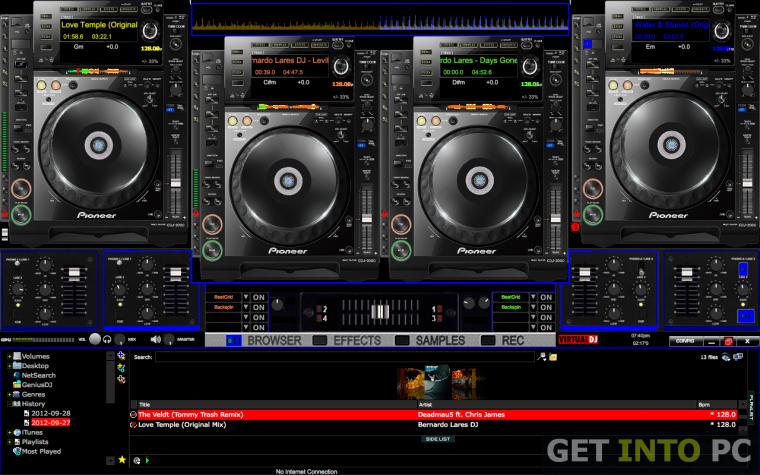Toggle deck 2 crossfader assign button
Image resolution: width=760 pixels, height=475 pixels.
[x=319, y=309]
